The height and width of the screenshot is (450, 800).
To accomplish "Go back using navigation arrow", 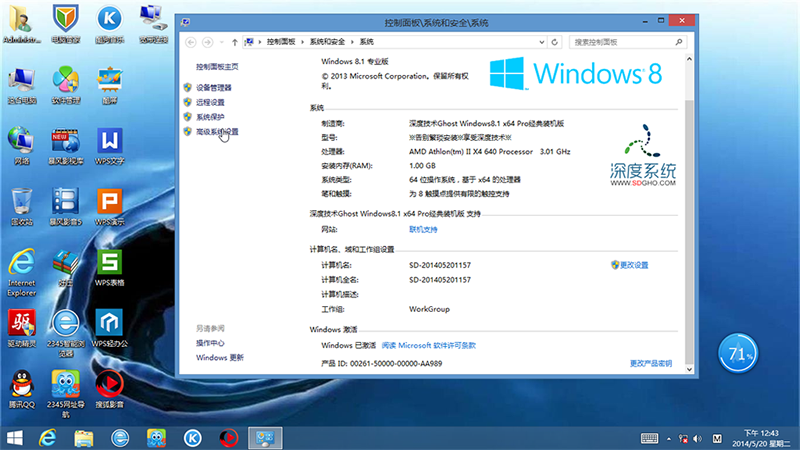I will pos(191,42).
